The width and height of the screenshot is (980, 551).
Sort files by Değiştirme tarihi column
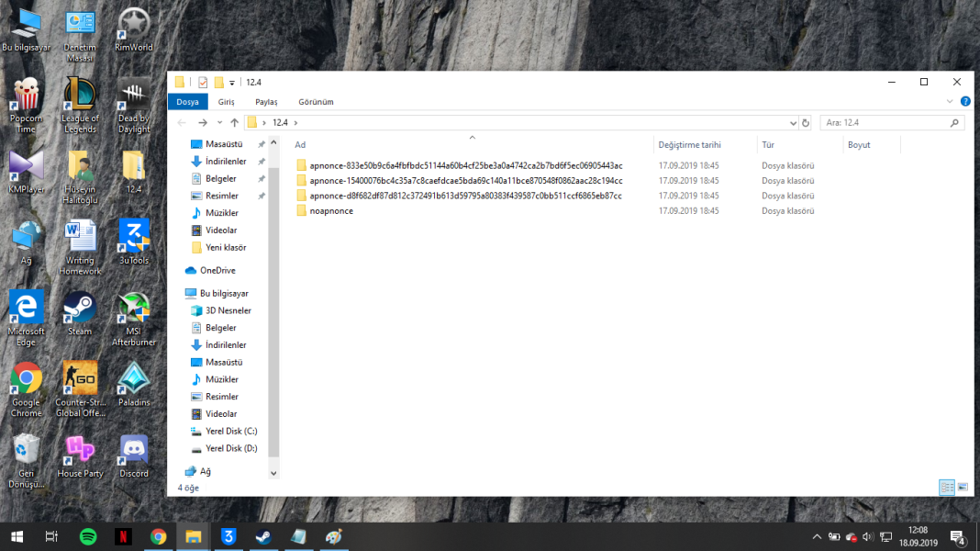[689, 144]
